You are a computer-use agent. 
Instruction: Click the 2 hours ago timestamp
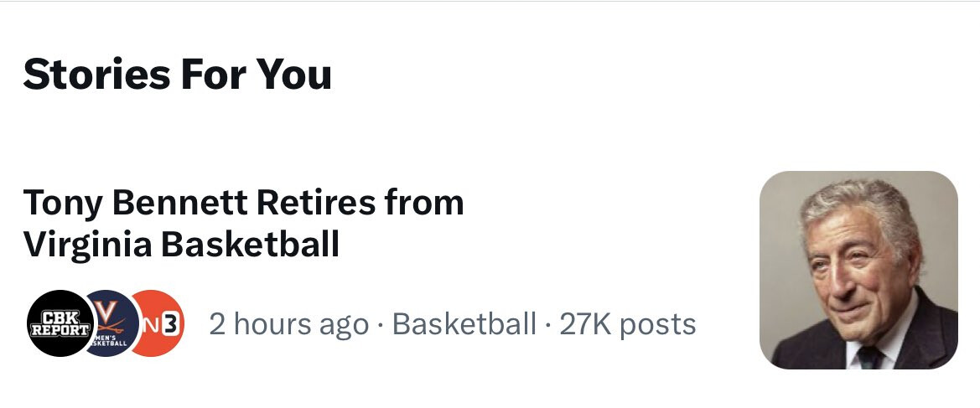[x=288, y=323]
